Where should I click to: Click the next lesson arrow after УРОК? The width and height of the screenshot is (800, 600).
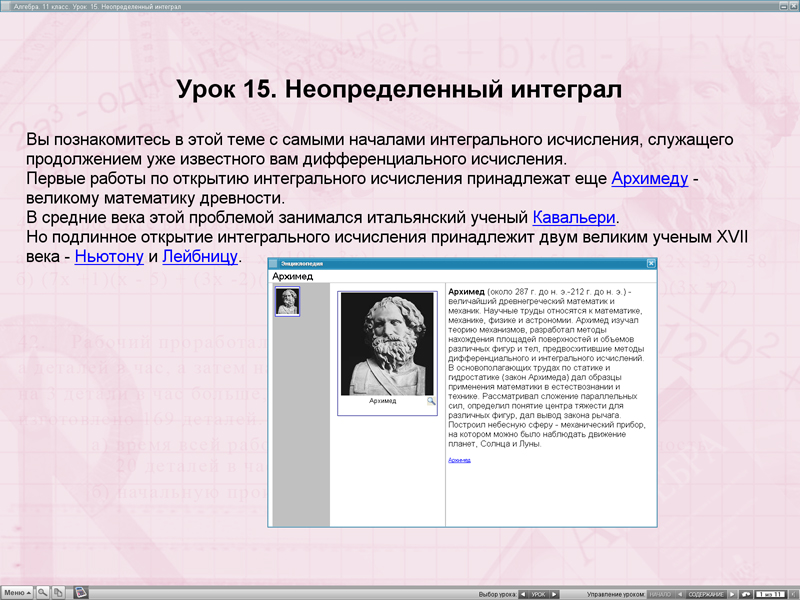556,592
